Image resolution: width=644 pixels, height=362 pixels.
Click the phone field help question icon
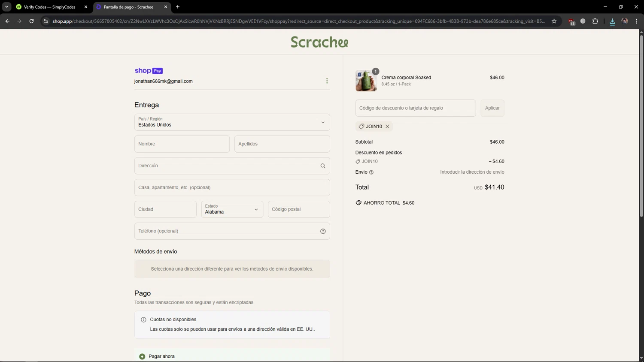click(x=323, y=231)
